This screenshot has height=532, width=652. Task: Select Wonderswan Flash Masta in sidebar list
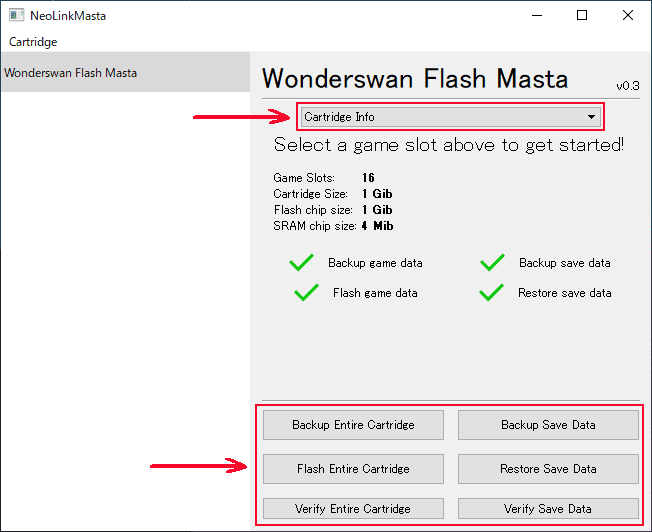tap(125, 72)
